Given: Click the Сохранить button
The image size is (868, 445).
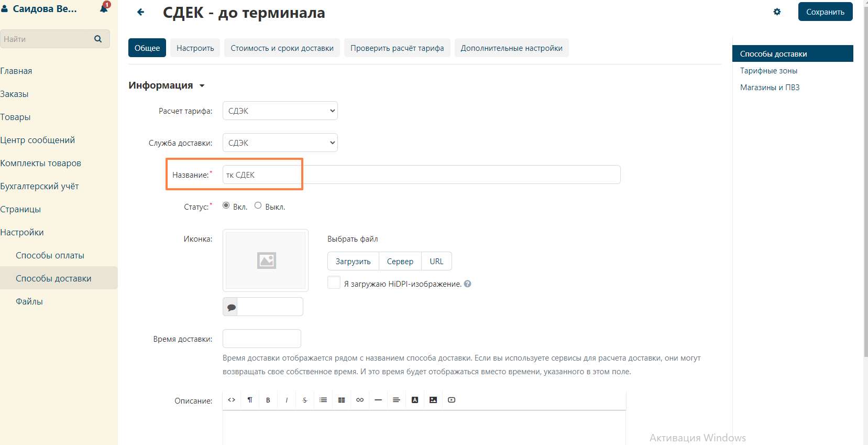Looking at the screenshot, I should coord(825,12).
